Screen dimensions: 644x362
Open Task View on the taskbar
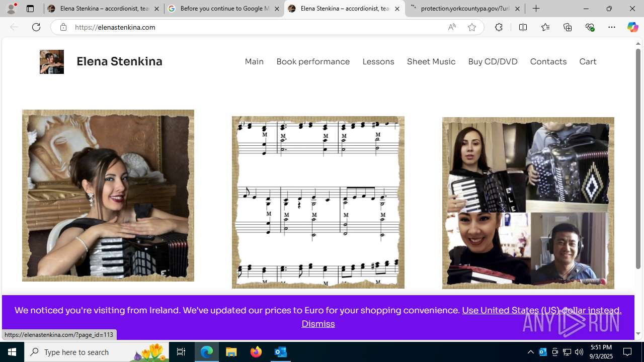coord(181,352)
